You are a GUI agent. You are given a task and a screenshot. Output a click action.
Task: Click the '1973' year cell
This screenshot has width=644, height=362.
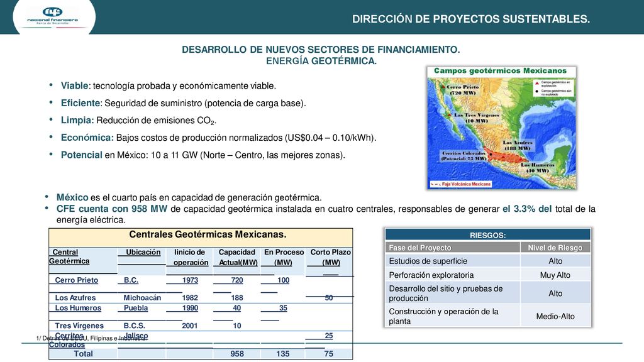click(x=190, y=280)
